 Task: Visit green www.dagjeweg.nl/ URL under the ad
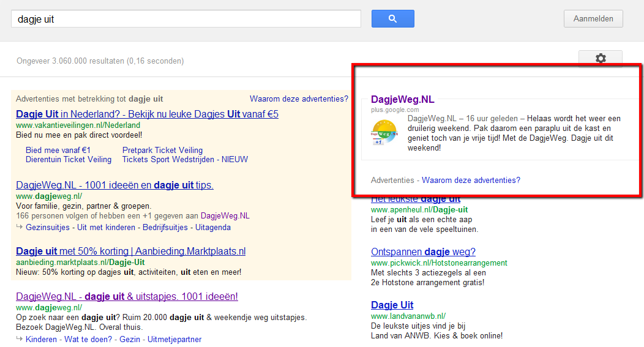[49, 196]
